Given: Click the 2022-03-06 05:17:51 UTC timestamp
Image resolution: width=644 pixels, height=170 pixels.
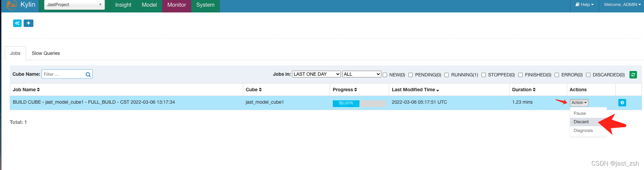Looking at the screenshot, I should tap(419, 102).
